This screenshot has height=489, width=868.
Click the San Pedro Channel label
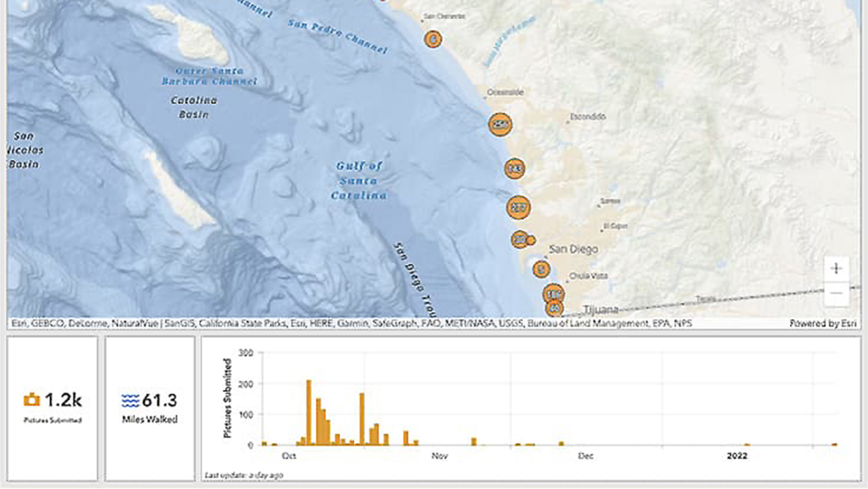point(338,36)
